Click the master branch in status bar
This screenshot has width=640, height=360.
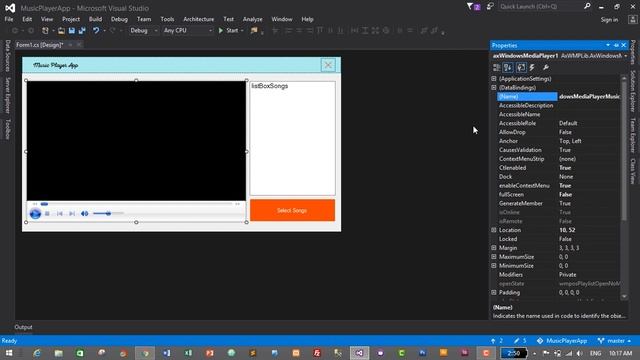(614, 341)
